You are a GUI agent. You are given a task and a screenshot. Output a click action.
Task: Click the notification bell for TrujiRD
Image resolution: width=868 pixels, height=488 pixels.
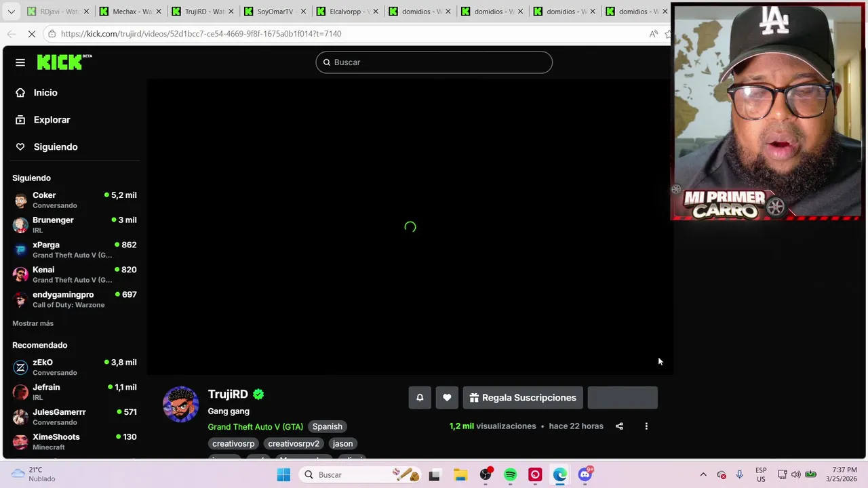point(420,398)
